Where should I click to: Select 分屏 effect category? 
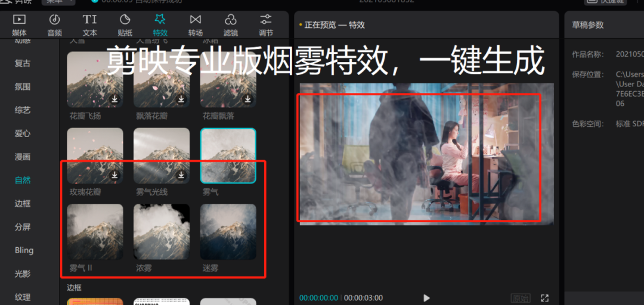pos(23,227)
